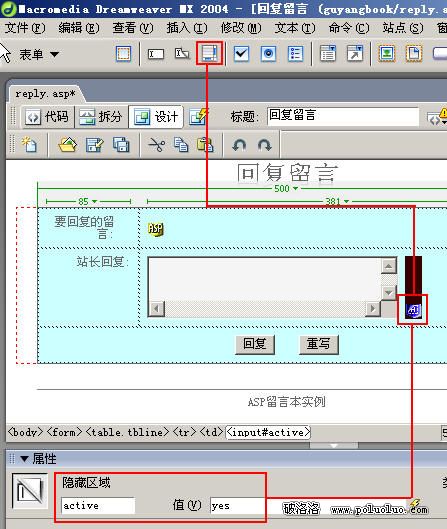Open the 命令(C) menu
The height and width of the screenshot is (529, 447).
349,28
